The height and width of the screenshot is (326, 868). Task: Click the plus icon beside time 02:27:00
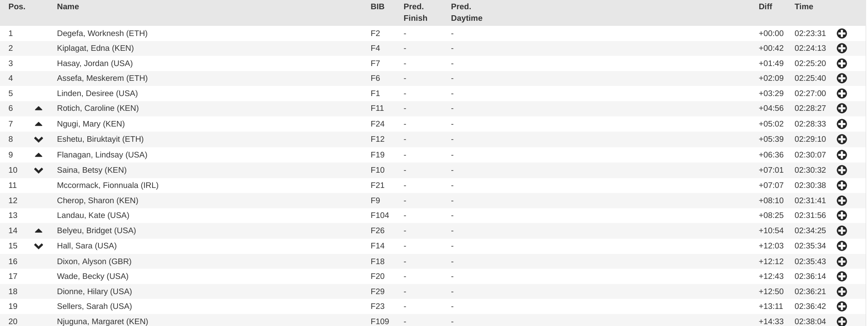click(x=842, y=93)
